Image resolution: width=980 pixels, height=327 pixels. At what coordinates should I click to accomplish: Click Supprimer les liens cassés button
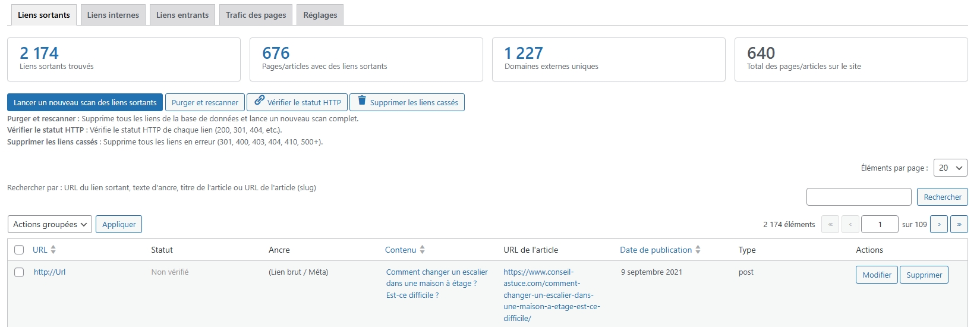[x=407, y=102]
